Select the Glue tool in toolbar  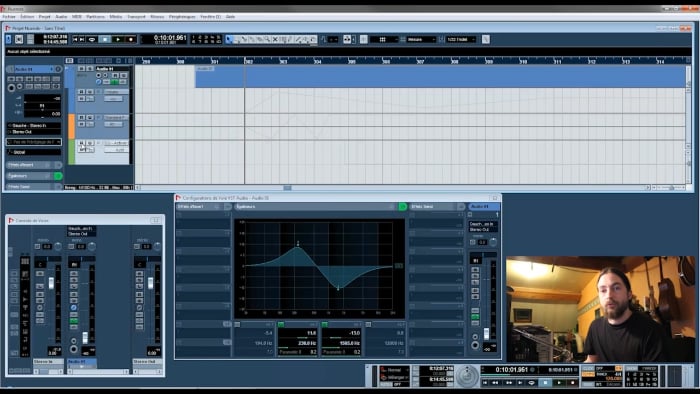coord(252,39)
